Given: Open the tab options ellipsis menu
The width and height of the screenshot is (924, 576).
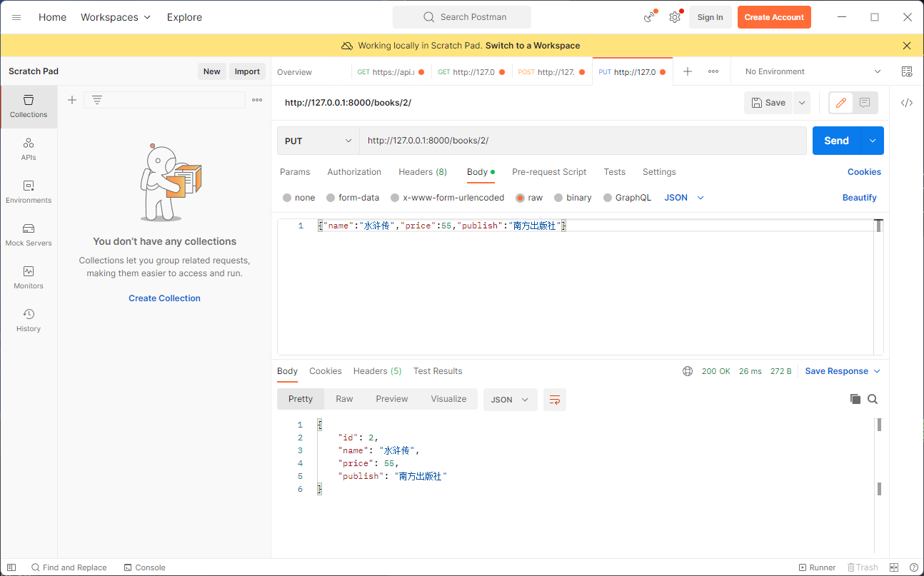Looking at the screenshot, I should point(713,71).
